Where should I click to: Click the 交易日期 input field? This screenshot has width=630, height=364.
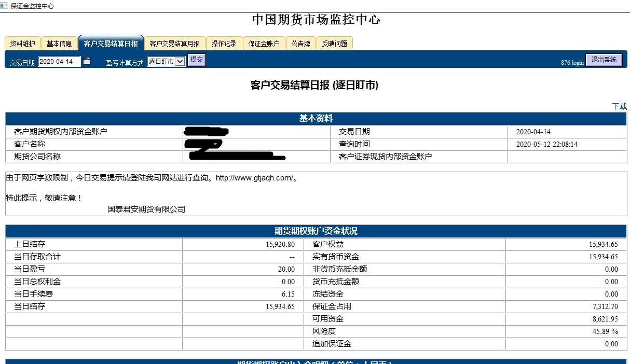tap(60, 62)
